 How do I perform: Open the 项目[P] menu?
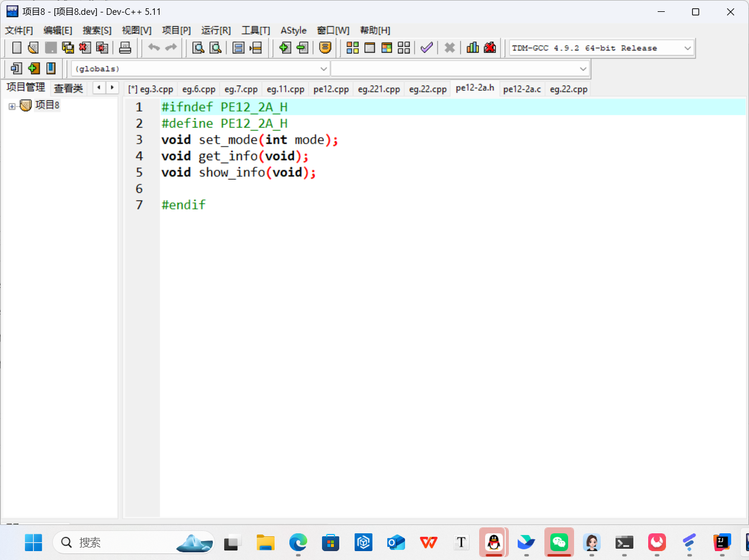(176, 30)
